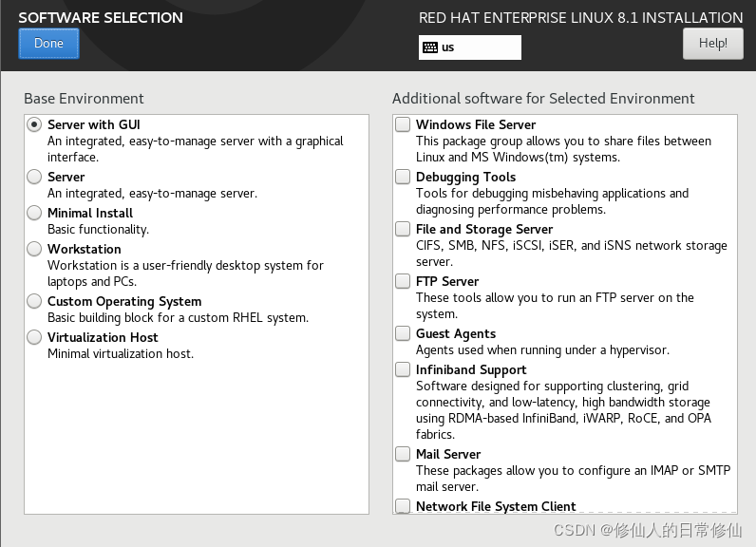The width and height of the screenshot is (756, 547).
Task: Click 'Basic functionality.' description text
Action: click(x=99, y=230)
